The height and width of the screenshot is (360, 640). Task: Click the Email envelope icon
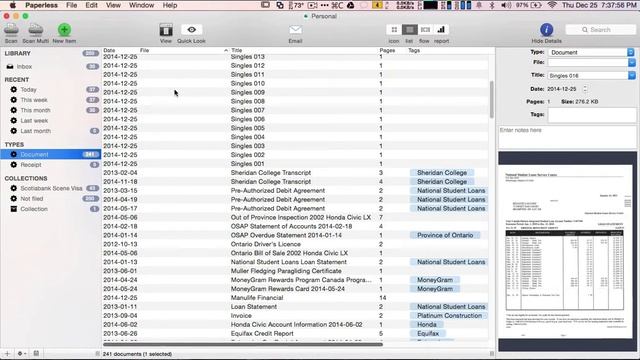[x=295, y=30]
